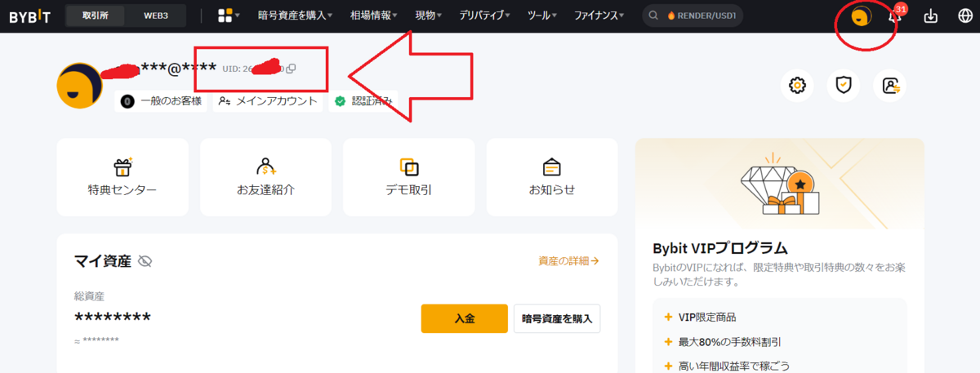Viewport: 980px width, 373px height.
Task: Open お友達紹介 referral card
Action: (x=266, y=178)
